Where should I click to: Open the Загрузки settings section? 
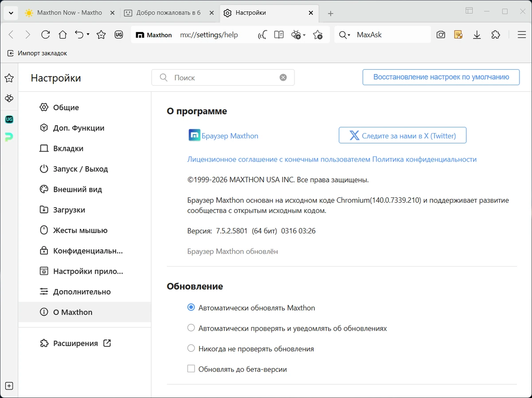point(85,210)
